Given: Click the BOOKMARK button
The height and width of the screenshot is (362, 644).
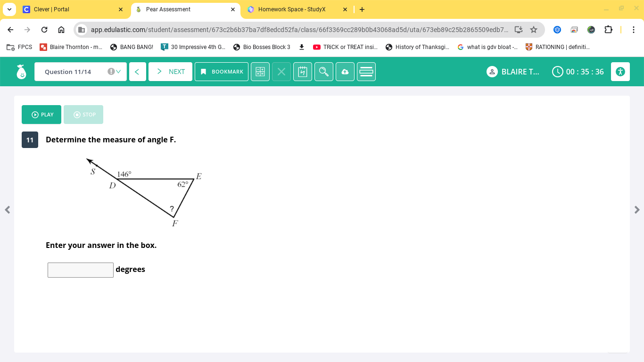Looking at the screenshot, I should point(222,72).
